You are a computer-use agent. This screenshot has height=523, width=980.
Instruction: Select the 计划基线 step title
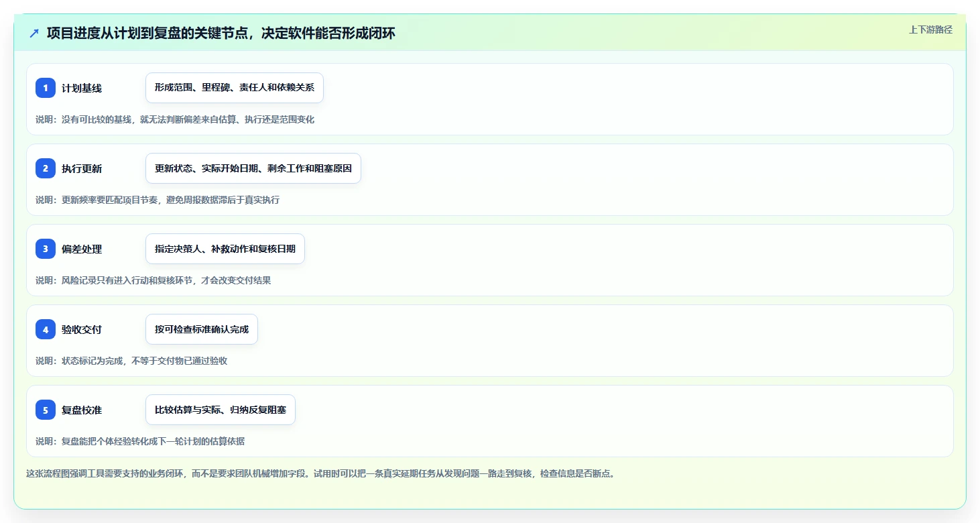pos(82,88)
